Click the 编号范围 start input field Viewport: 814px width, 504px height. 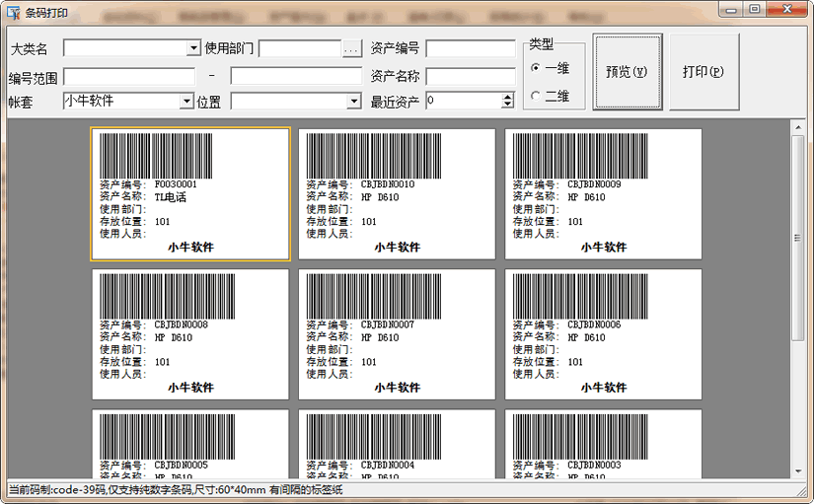point(129,77)
